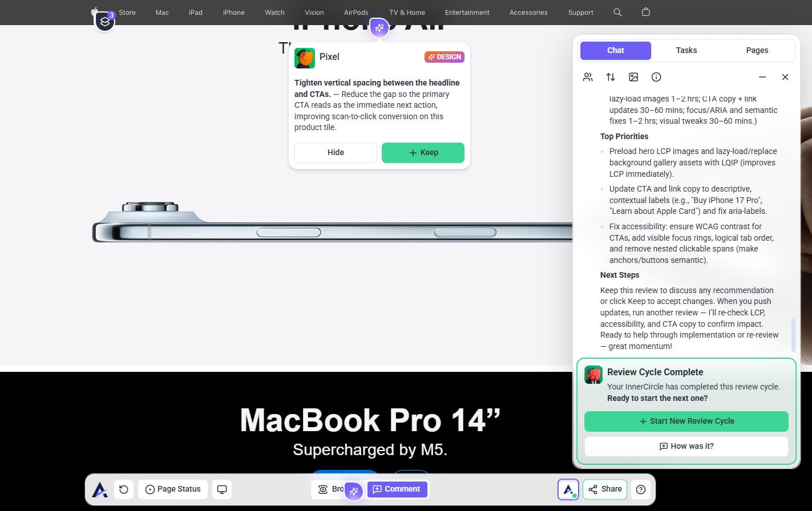
Task: Click the sparkle AI marker above Pixel card
Action: pos(379,27)
